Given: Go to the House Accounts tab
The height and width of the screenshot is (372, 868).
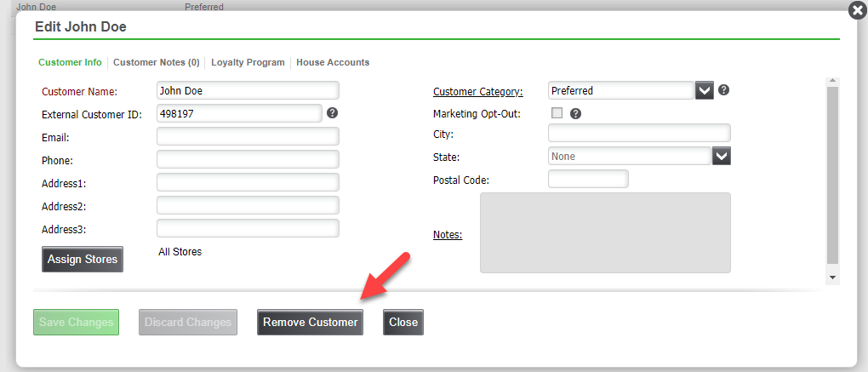Looking at the screenshot, I should click(x=333, y=62).
